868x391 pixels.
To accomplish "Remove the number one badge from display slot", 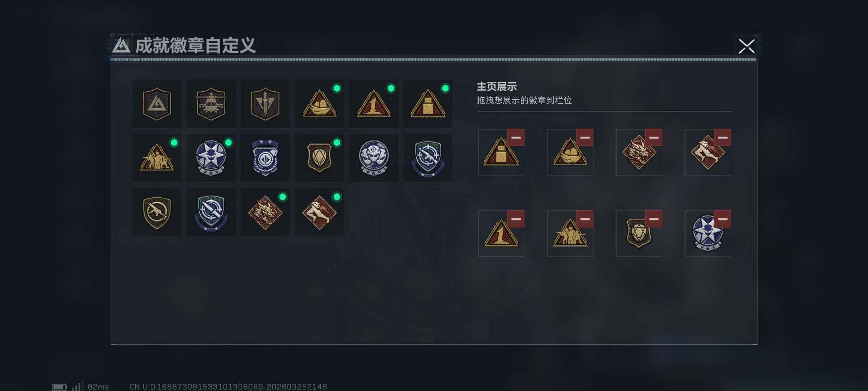I will click(x=516, y=219).
